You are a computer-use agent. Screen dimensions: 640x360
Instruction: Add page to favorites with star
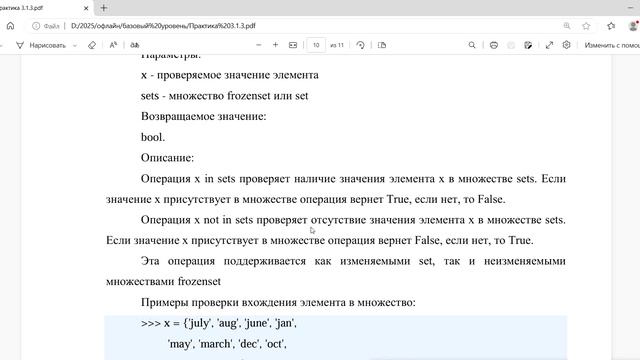pyautogui.click(x=586, y=26)
